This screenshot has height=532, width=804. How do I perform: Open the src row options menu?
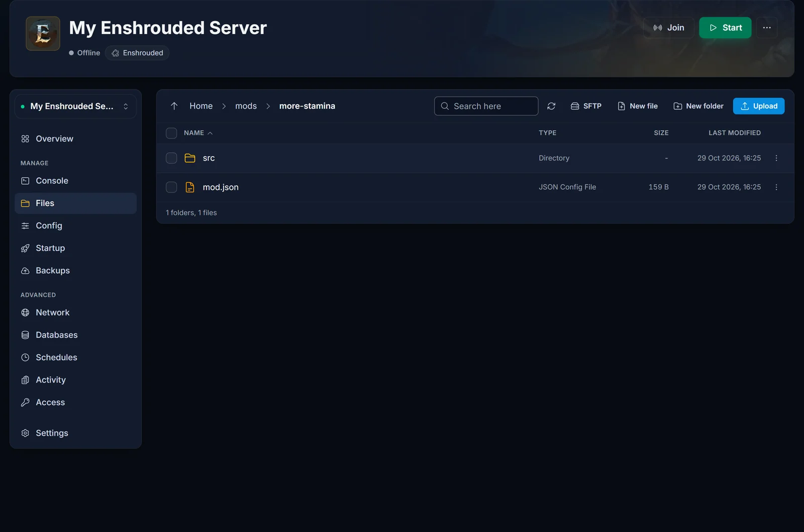[x=776, y=158]
